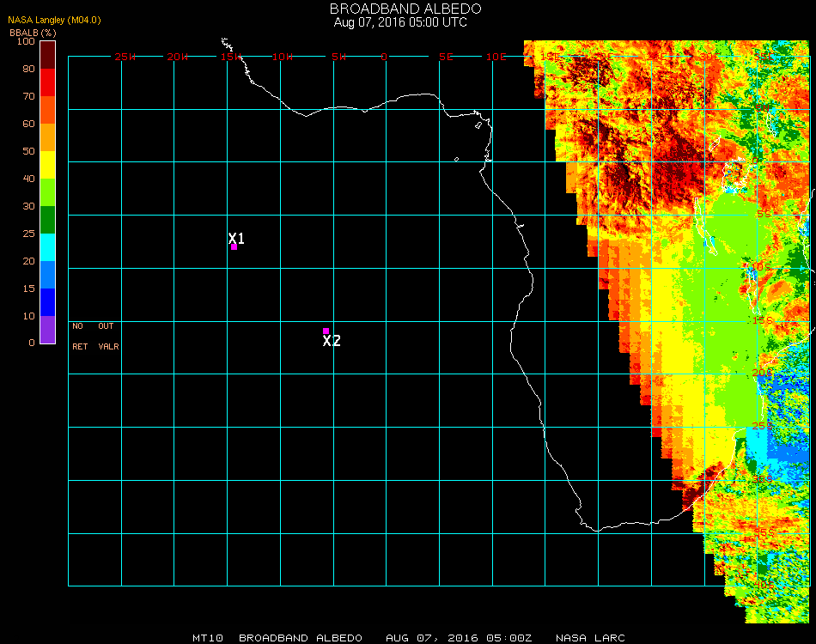Viewport: 816px width, 644px height.
Task: Pick the purple 0-10 legend color
Action: pyautogui.click(x=47, y=330)
